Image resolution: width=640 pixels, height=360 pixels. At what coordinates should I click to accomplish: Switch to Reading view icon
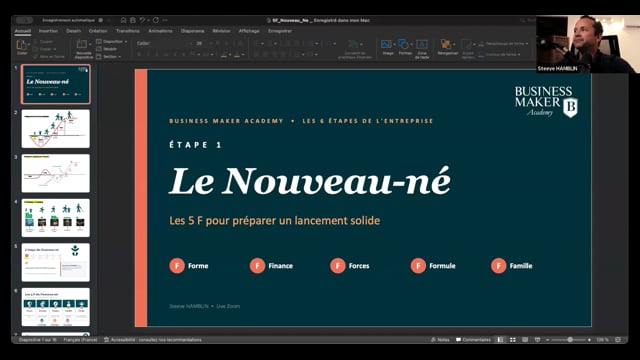(525, 340)
